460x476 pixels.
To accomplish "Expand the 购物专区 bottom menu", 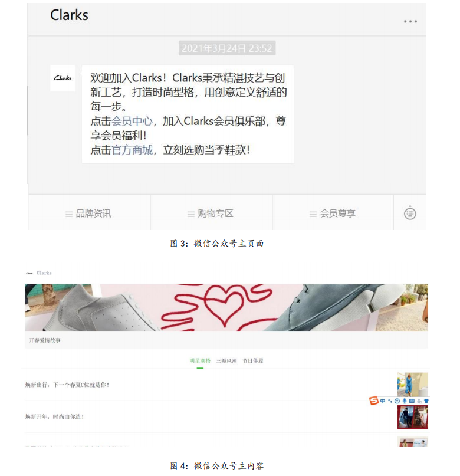I will tap(212, 214).
